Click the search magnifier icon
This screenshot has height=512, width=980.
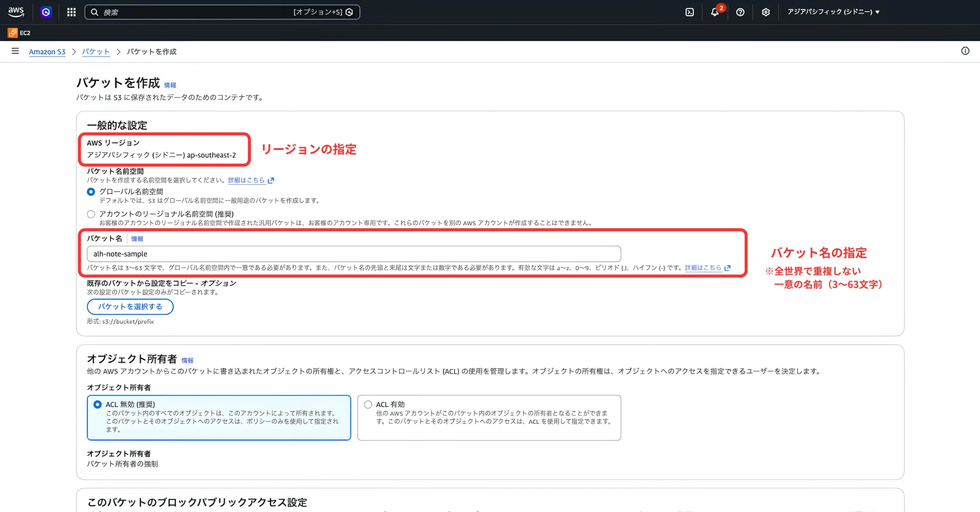pyautogui.click(x=94, y=12)
